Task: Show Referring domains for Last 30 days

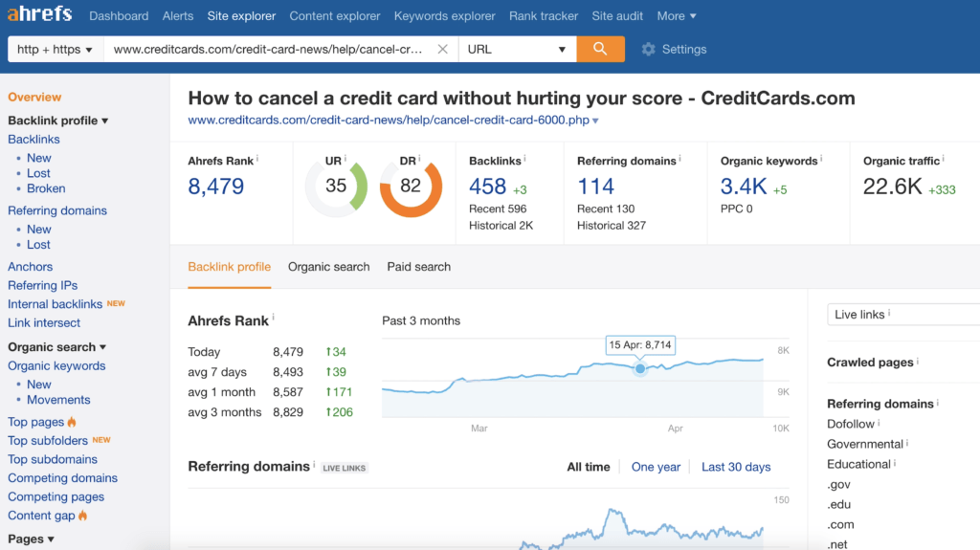Action: point(736,467)
